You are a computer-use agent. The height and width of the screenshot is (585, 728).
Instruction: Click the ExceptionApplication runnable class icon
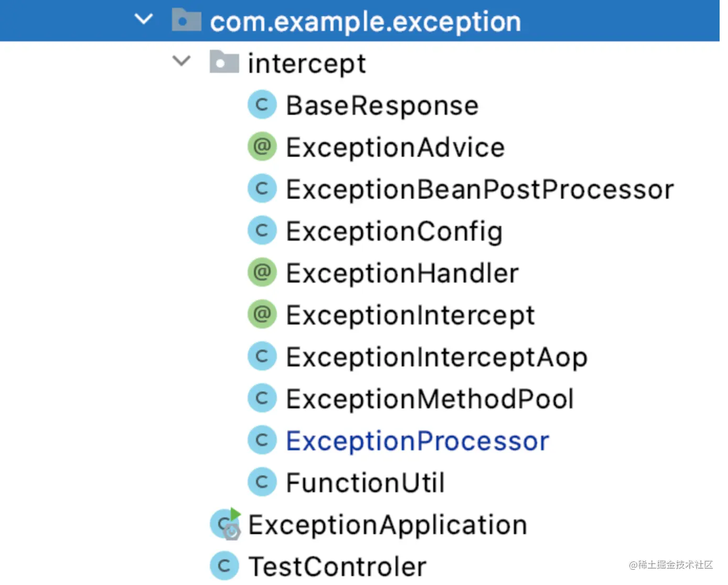coord(225,524)
